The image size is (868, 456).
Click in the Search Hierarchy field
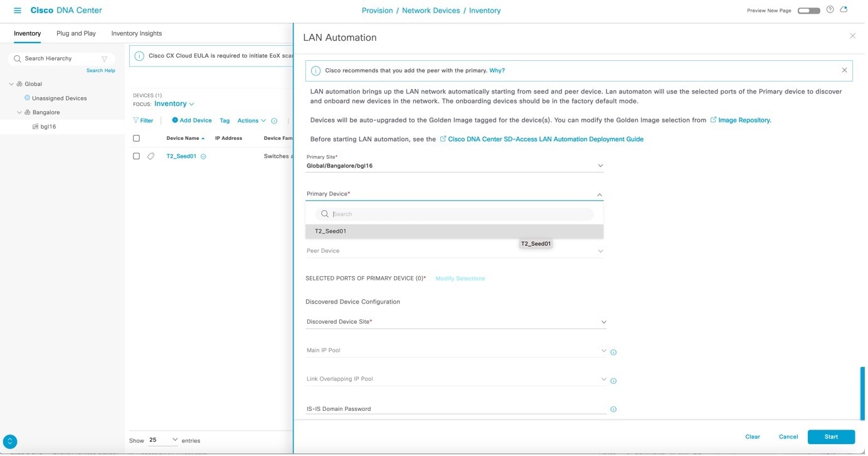coord(62,59)
